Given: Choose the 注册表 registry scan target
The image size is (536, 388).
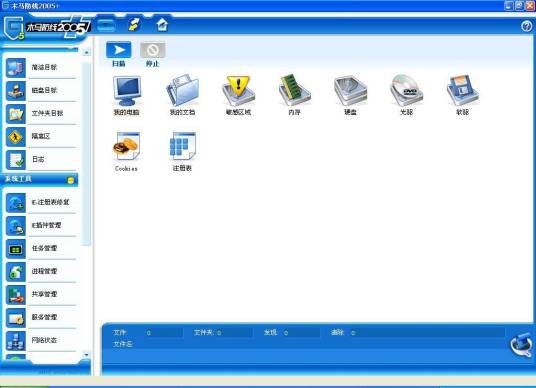Looking at the screenshot, I should point(182,151).
